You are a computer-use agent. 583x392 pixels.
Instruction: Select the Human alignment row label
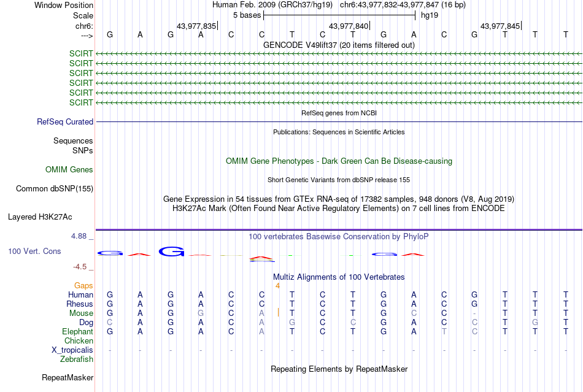point(80,294)
